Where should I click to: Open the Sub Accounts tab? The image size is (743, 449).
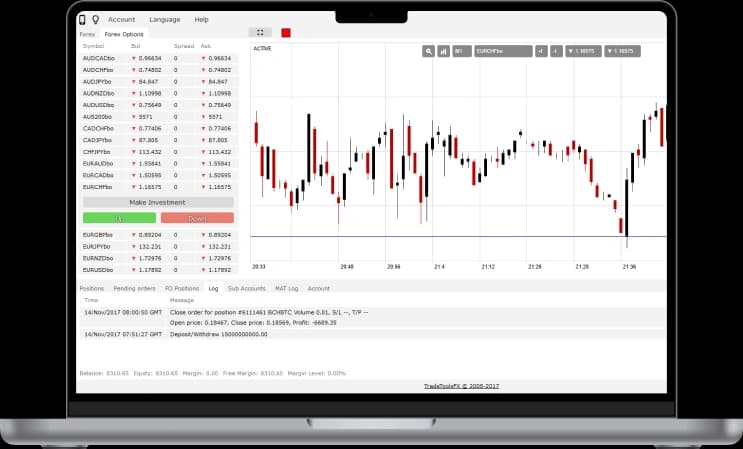[x=246, y=288]
